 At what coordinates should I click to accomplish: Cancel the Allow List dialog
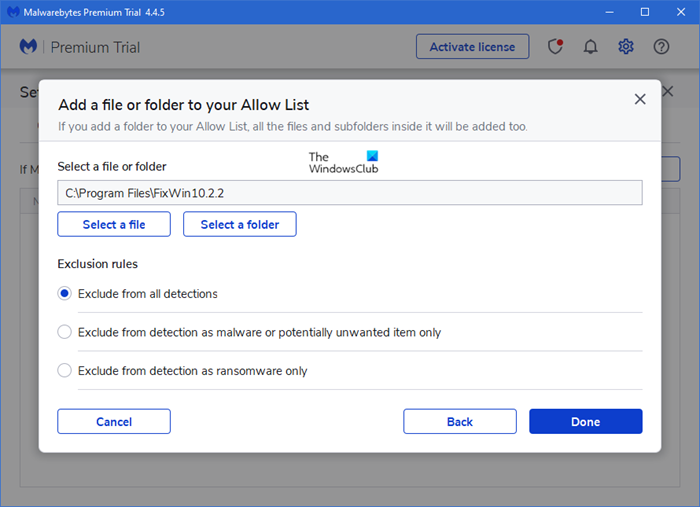[x=114, y=422]
